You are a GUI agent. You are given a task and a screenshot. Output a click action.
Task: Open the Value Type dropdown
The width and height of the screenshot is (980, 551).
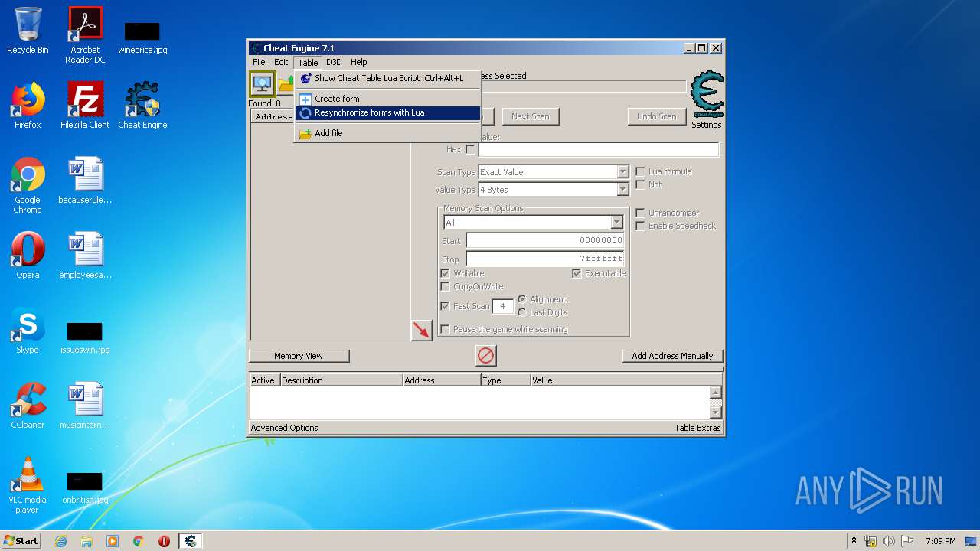(x=554, y=190)
